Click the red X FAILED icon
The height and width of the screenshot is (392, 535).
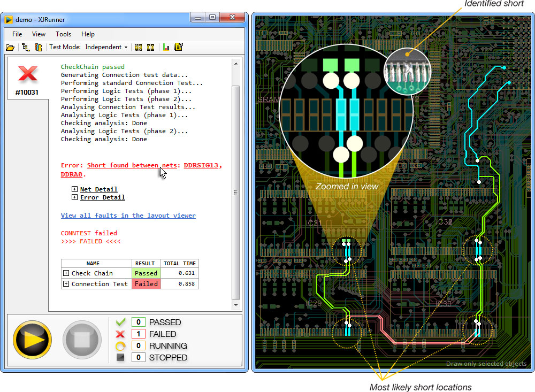[120, 334]
